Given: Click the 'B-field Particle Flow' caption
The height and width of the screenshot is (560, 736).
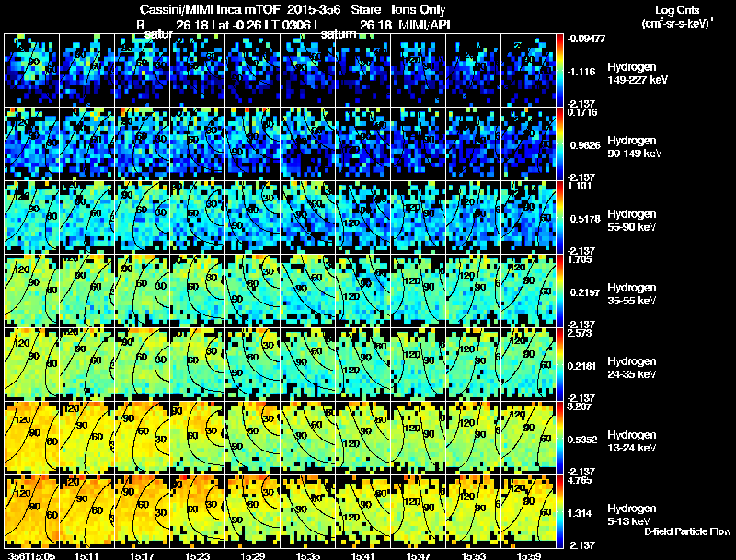Looking at the screenshot, I should [x=687, y=531].
